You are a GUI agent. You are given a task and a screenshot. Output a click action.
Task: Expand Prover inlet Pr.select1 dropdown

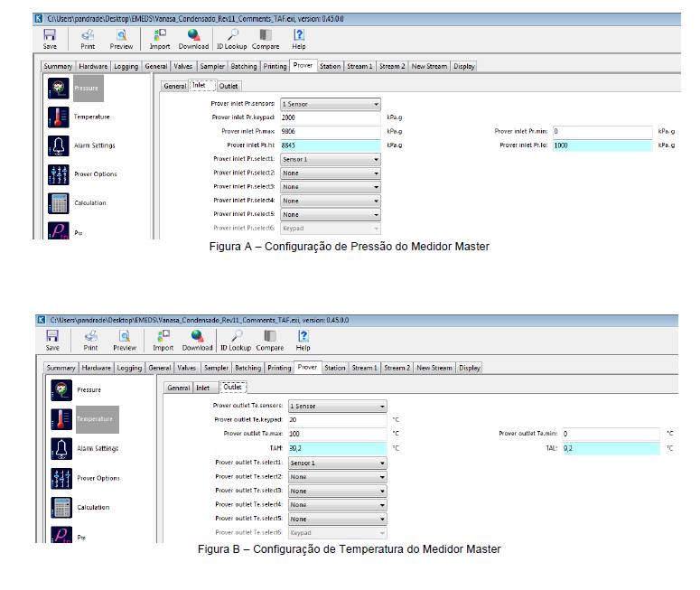331,159
